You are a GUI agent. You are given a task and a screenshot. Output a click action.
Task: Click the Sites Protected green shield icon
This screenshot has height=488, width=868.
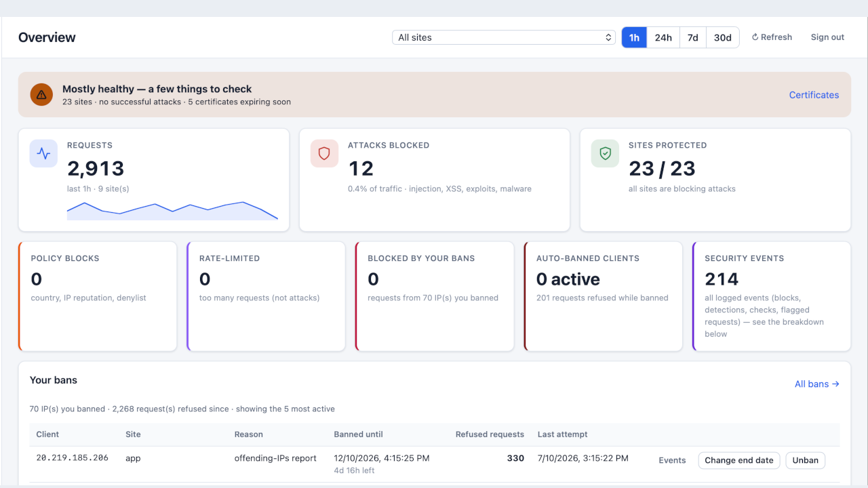[x=605, y=154]
